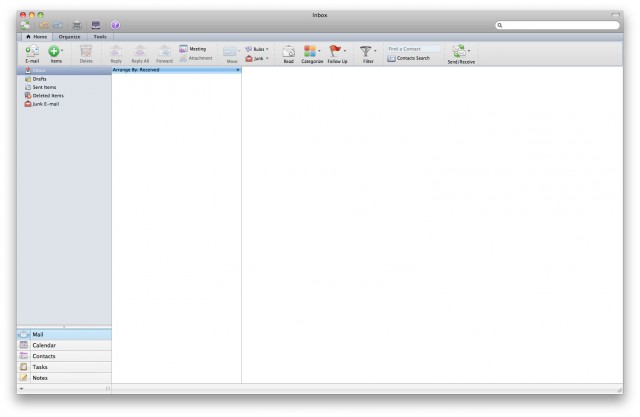
Task: Click the print icon in title toolbar
Action: click(x=76, y=25)
